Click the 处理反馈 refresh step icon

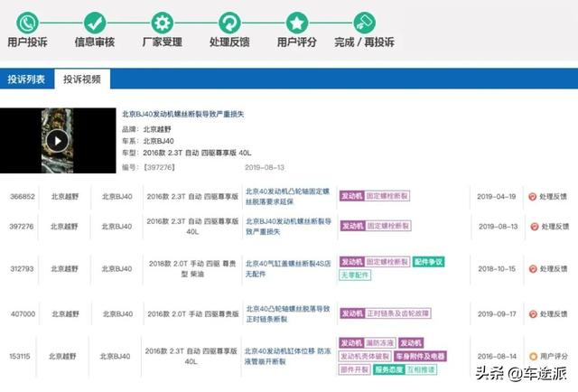point(229,23)
